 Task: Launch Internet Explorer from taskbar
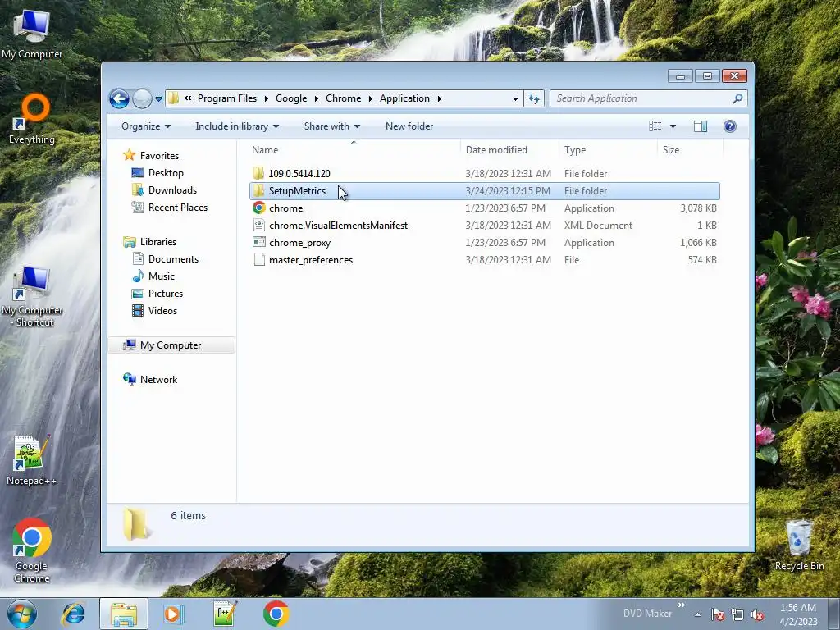pyautogui.click(x=73, y=614)
